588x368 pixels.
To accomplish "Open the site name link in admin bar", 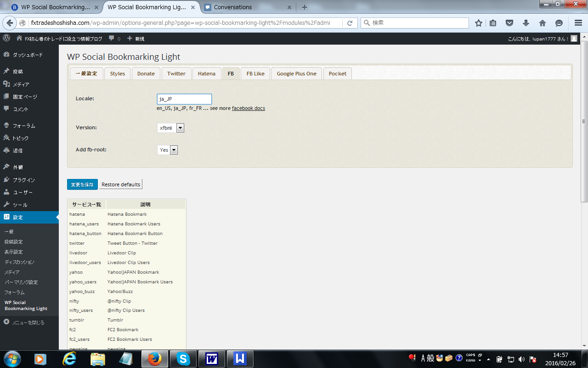I will coord(59,39).
